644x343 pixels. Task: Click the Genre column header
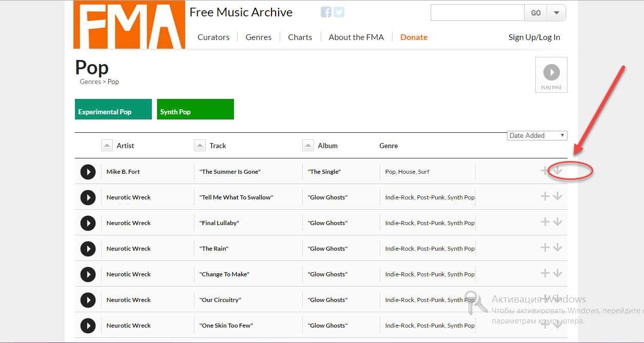pos(388,146)
